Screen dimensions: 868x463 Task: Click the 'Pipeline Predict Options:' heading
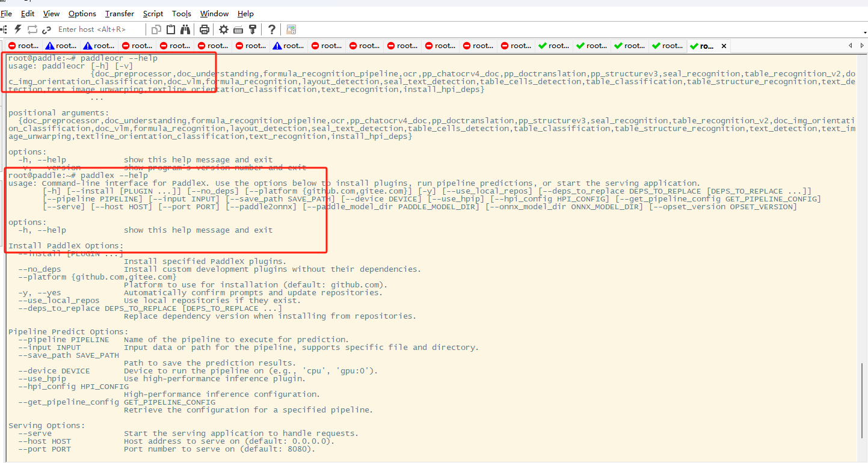[x=69, y=332]
